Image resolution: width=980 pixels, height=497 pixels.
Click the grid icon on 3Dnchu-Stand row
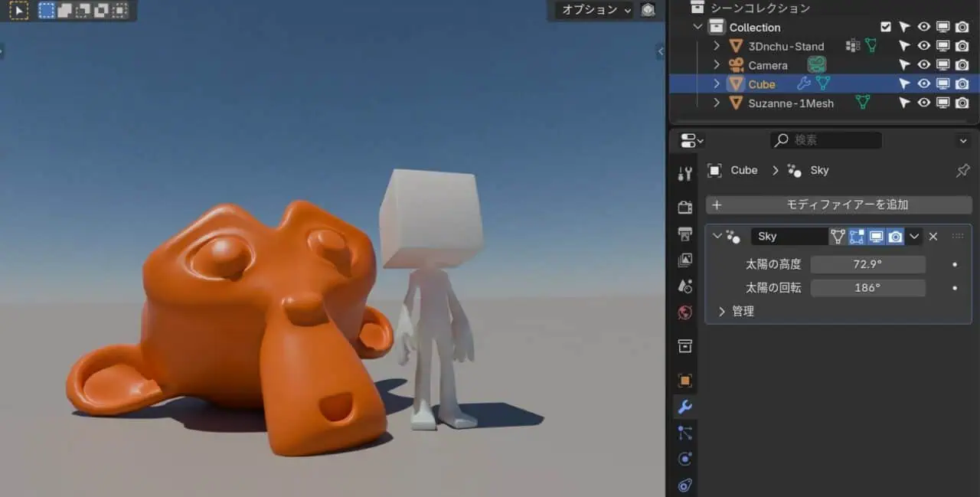coord(852,46)
